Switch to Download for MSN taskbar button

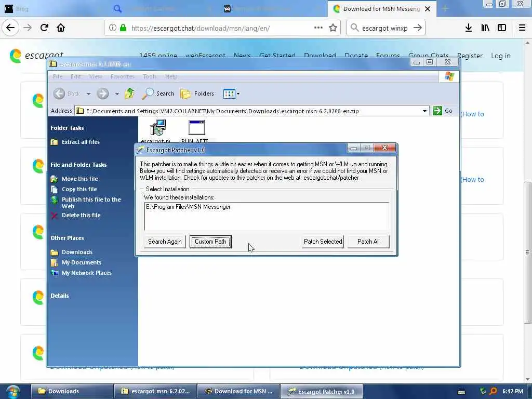pyautogui.click(x=238, y=392)
